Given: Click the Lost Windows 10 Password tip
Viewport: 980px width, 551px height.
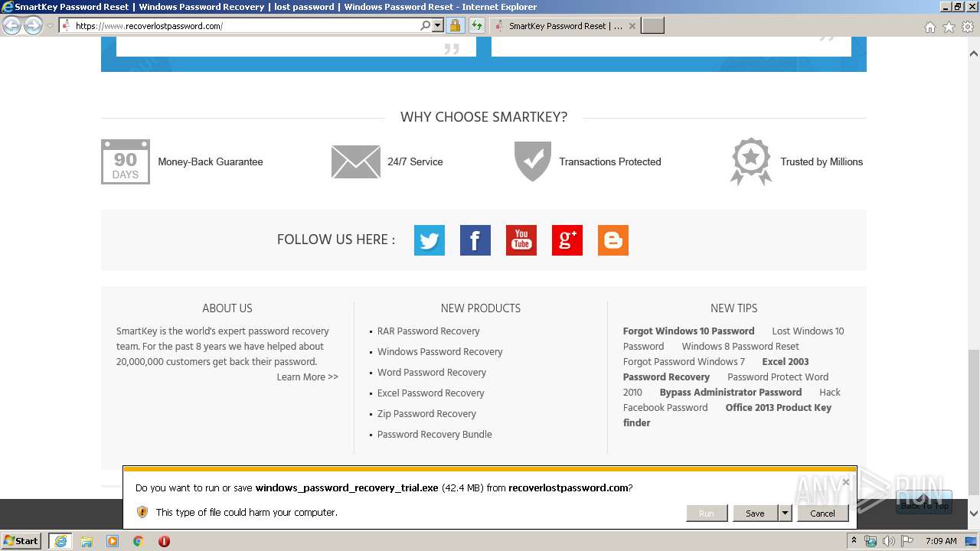Looking at the screenshot, I should coord(733,339).
